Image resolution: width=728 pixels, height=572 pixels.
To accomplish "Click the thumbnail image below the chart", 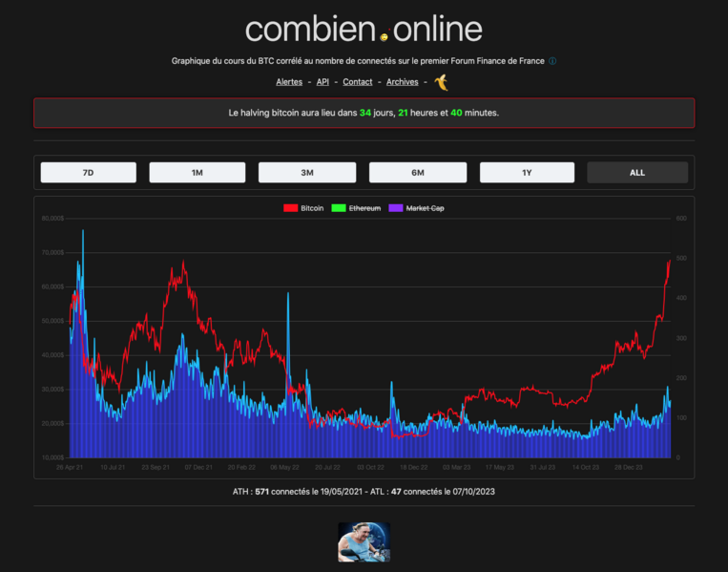I will point(364,541).
